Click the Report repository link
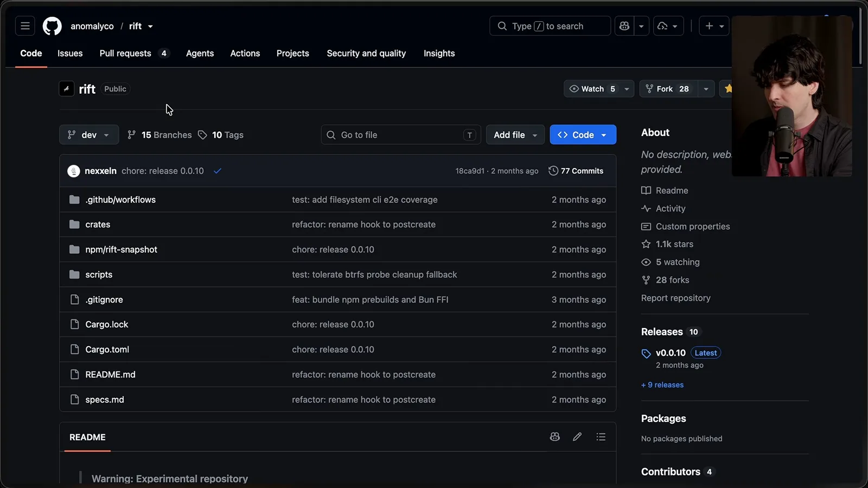868x488 pixels. [x=675, y=298]
